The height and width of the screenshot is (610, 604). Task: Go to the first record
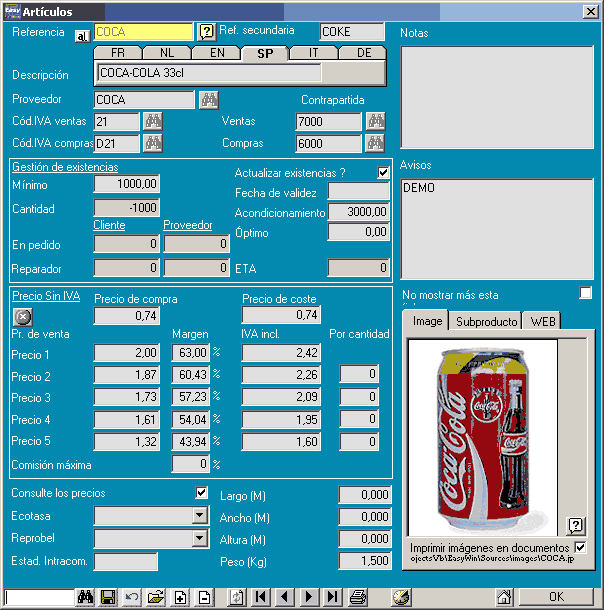pyautogui.click(x=261, y=596)
